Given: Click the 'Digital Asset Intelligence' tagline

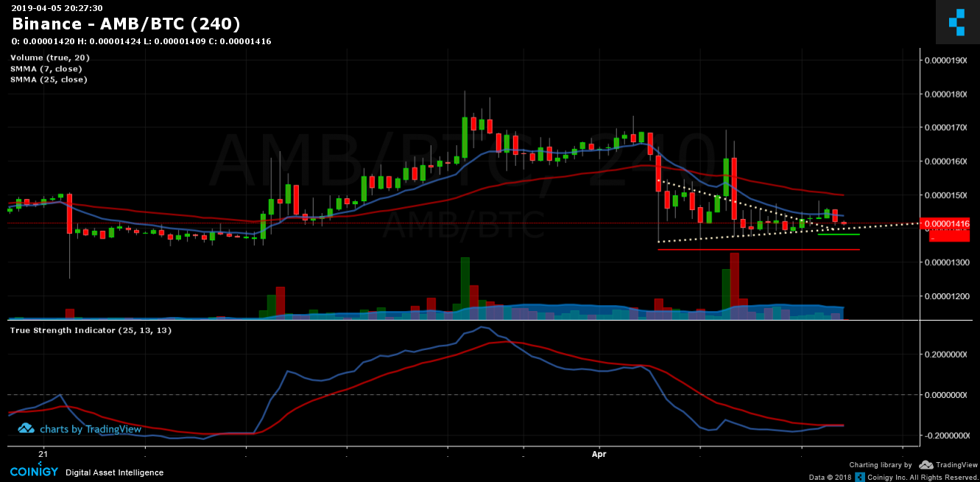Looking at the screenshot, I should pos(115,472).
